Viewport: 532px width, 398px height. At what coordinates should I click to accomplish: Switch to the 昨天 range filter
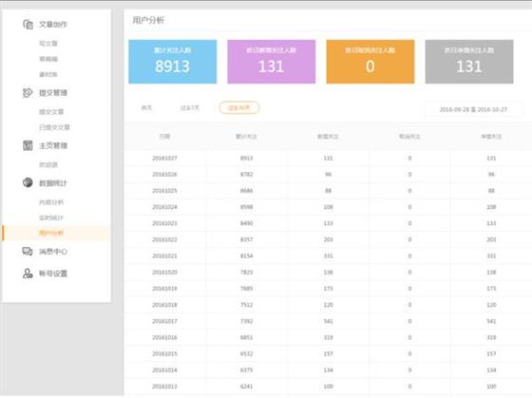[x=146, y=108]
